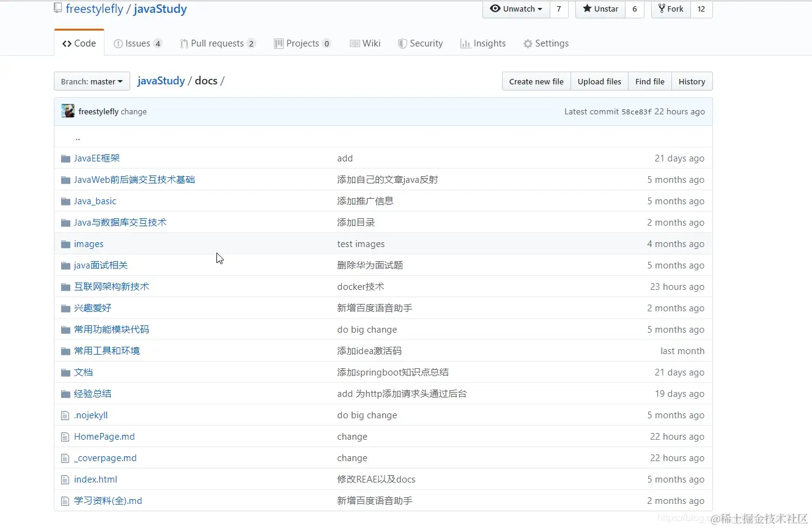
Task: Open freestylefly owner link in title
Action: click(x=95, y=9)
